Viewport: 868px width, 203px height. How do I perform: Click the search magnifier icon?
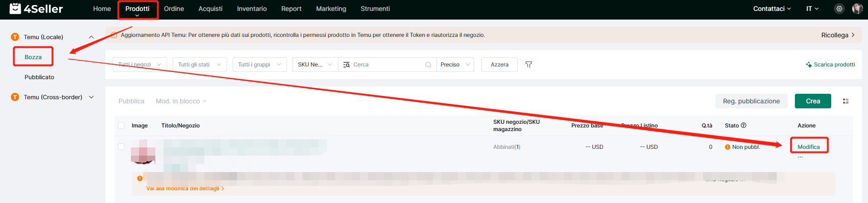point(428,65)
